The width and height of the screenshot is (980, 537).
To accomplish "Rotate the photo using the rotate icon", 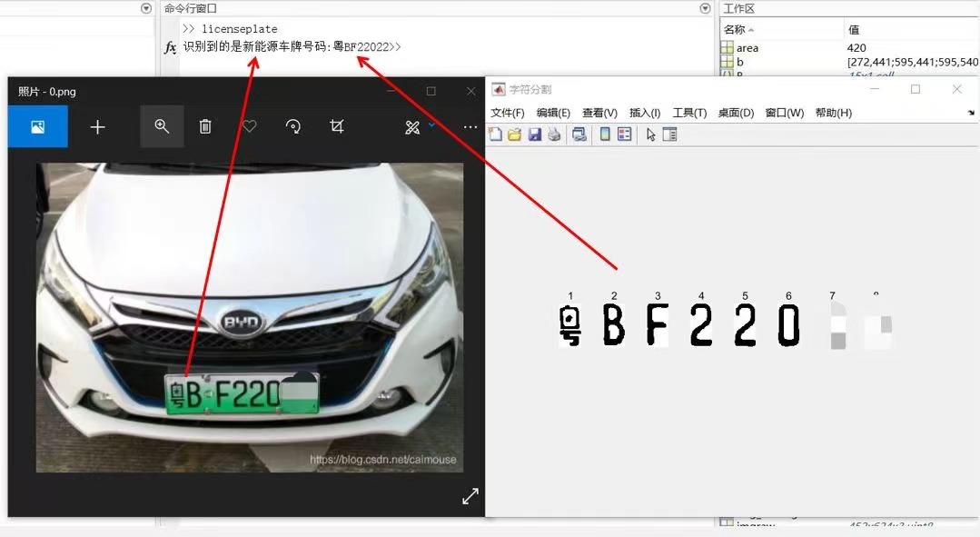I will pos(293,127).
